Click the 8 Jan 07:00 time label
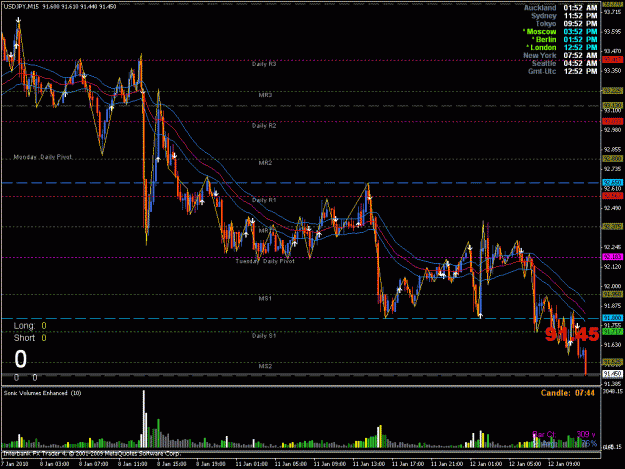 pos(94,464)
